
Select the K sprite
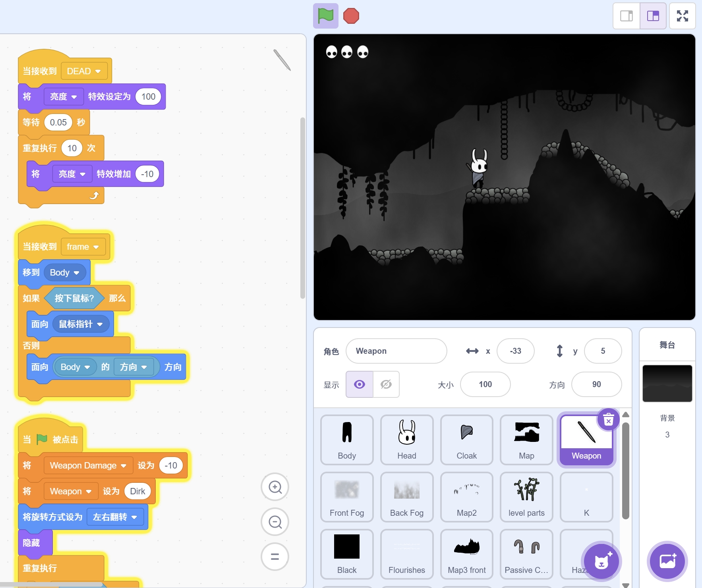pos(586,497)
